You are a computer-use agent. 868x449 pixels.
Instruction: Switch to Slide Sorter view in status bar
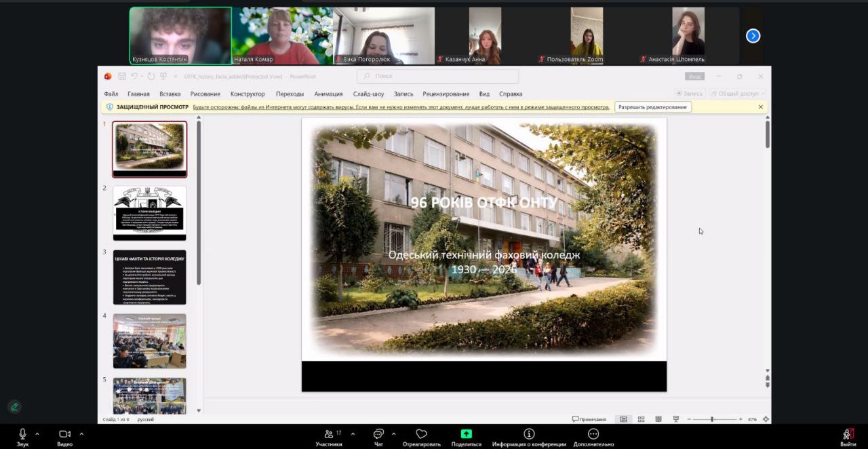pos(641,419)
